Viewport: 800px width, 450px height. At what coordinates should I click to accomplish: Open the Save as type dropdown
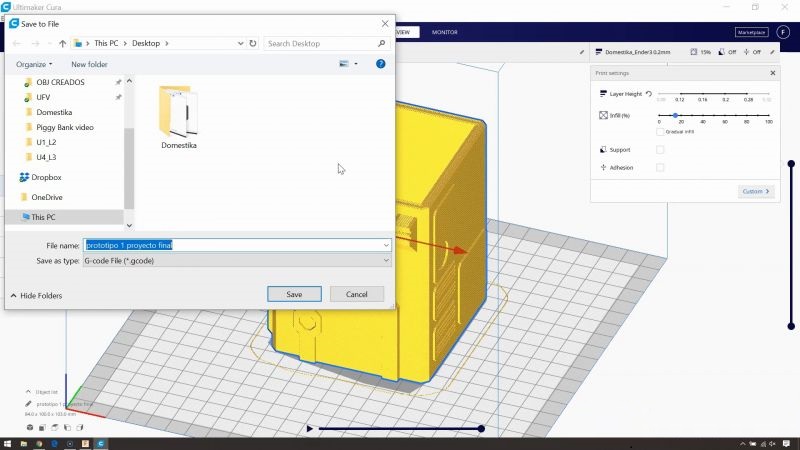(237, 260)
